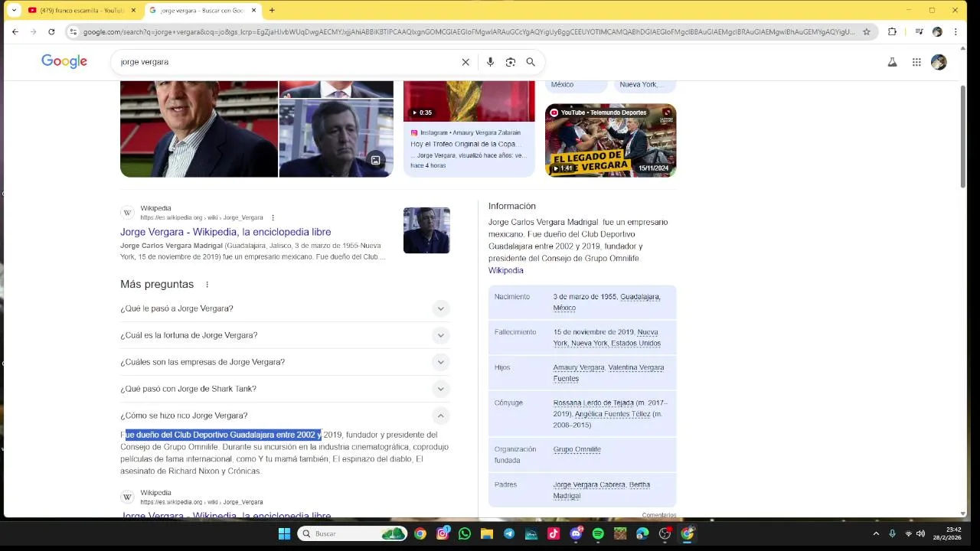
Task: Show hidden system tray icons
Action: 876,533
